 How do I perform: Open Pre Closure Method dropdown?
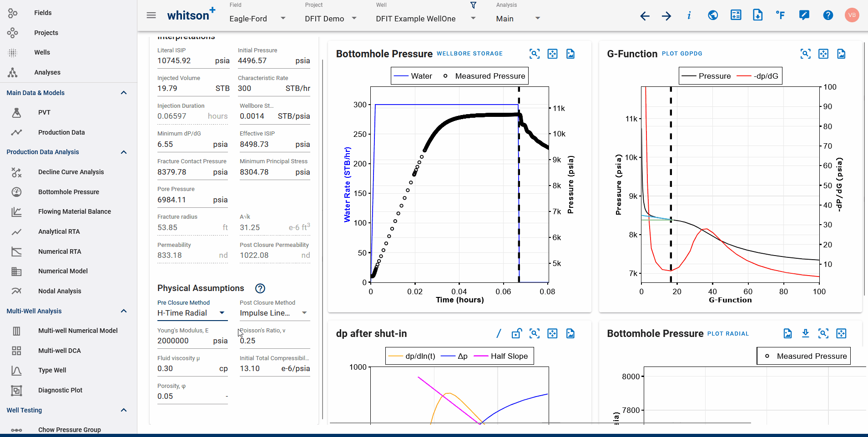click(x=192, y=313)
